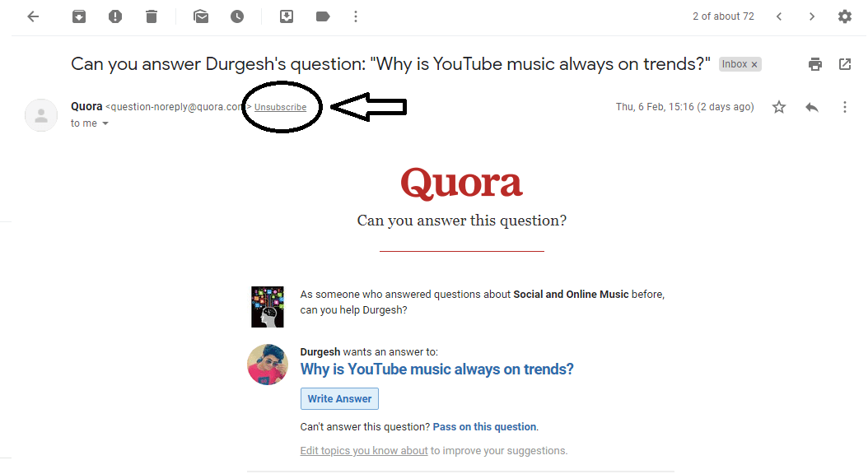Open the Unsubscribe link

[x=282, y=106]
